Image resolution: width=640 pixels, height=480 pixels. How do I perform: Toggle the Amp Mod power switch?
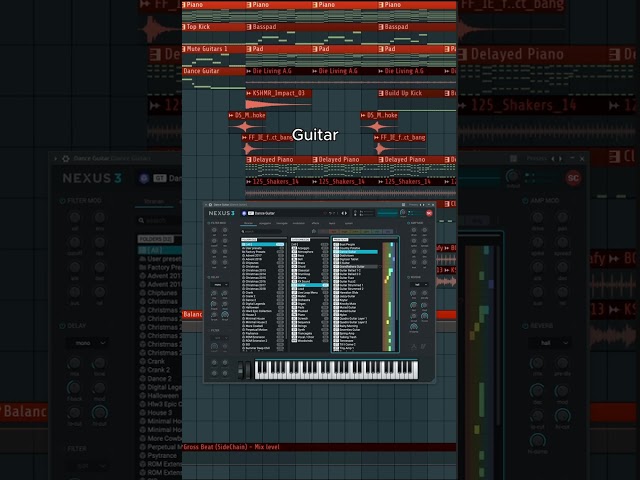point(409,223)
